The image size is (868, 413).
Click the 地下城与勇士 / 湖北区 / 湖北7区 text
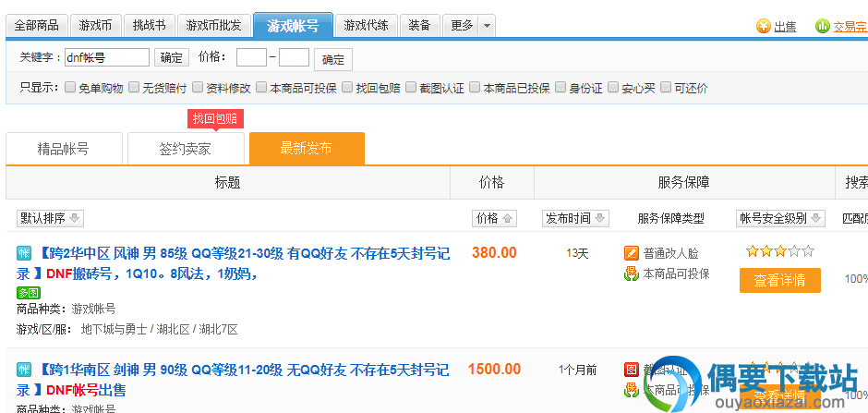[x=160, y=330]
